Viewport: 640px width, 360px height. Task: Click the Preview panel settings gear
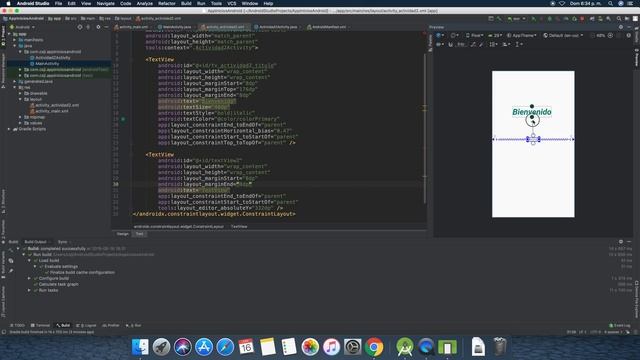(x=621, y=27)
